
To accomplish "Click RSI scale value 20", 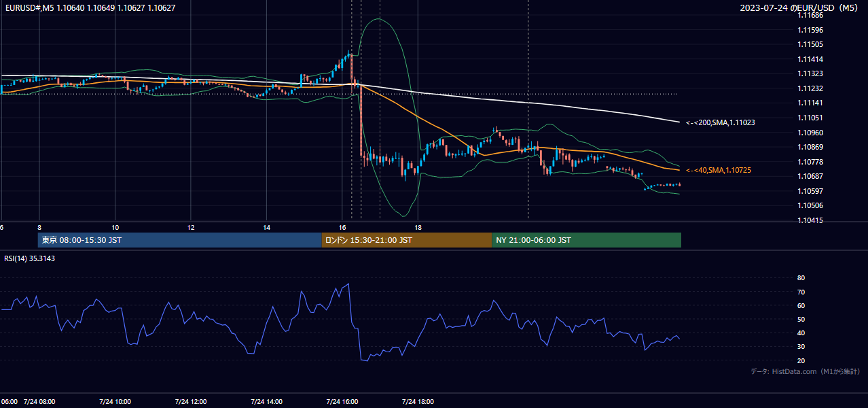I will click(x=801, y=360).
